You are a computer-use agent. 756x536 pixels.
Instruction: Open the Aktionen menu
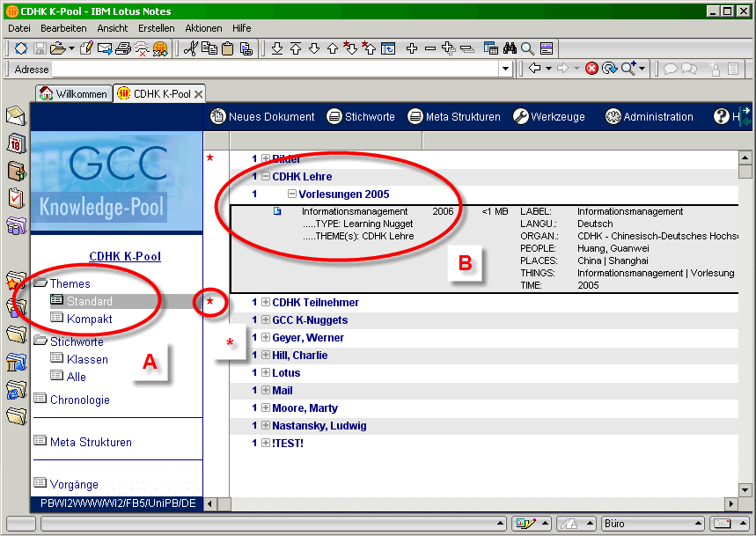pyautogui.click(x=203, y=28)
